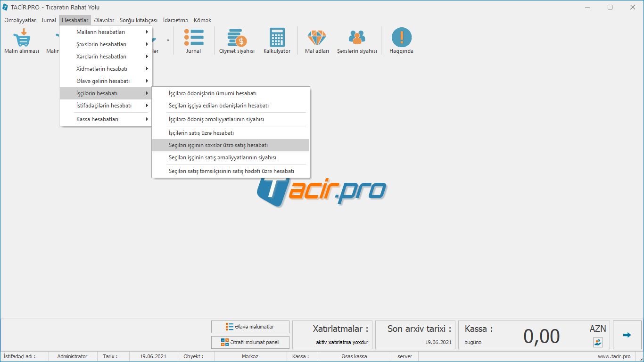Click the toolbar dropdown arrow beside Jurnal
Screen dimensions: 644x362
168,41
